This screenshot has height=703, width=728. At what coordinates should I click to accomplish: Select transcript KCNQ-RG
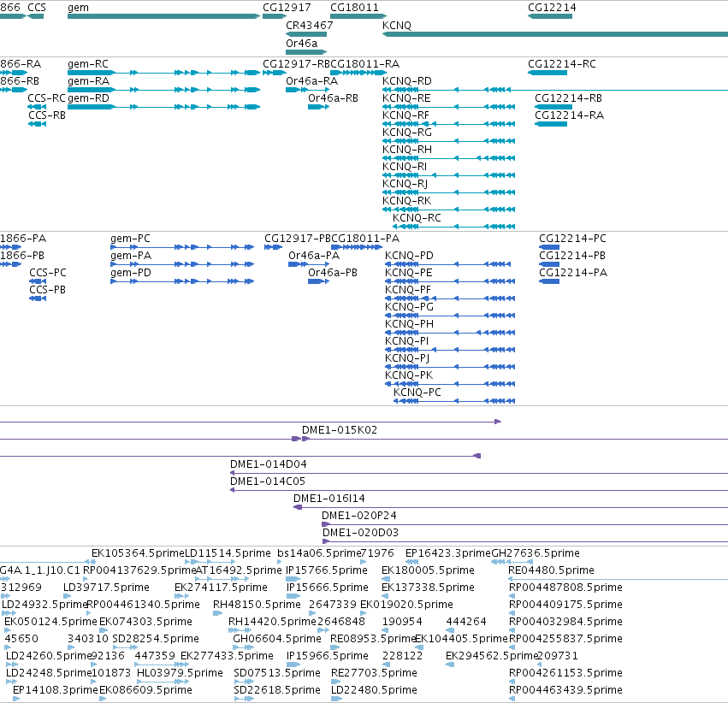tap(448, 141)
